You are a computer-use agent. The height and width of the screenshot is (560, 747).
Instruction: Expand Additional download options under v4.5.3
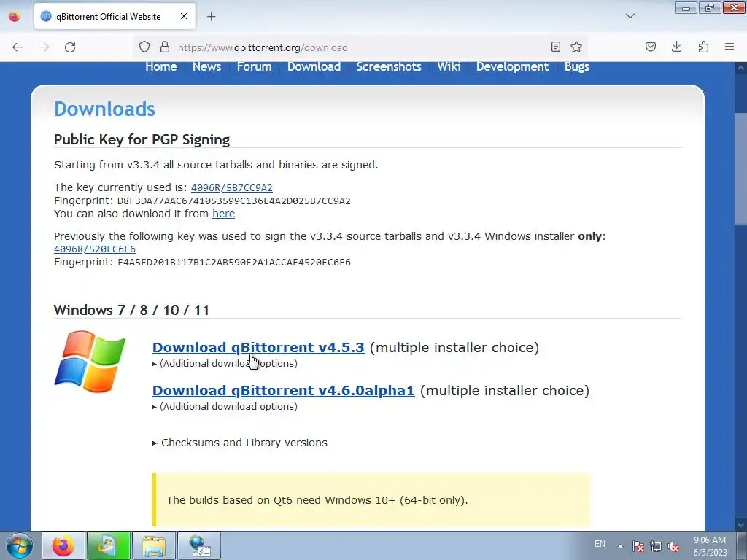click(225, 363)
